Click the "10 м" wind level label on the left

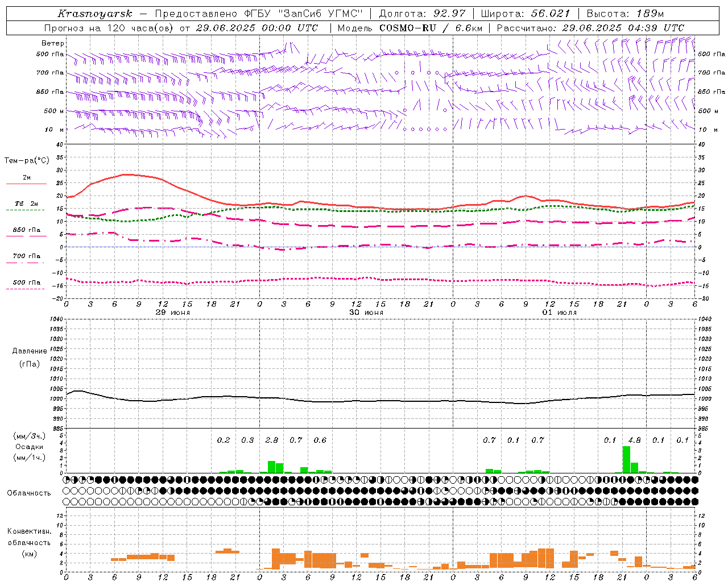[x=55, y=130]
